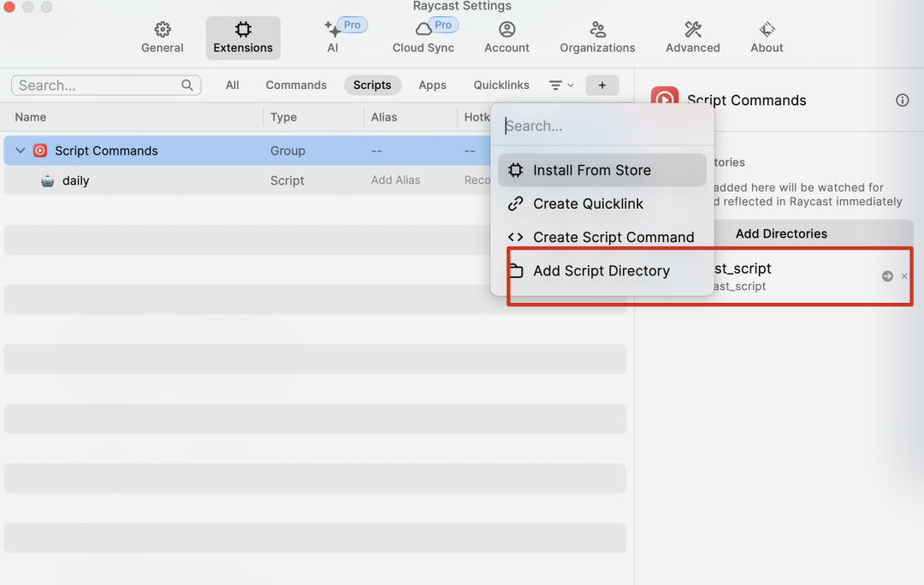This screenshot has height=585, width=924.
Task: Click the Install From Store chip icon
Action: 516,170
